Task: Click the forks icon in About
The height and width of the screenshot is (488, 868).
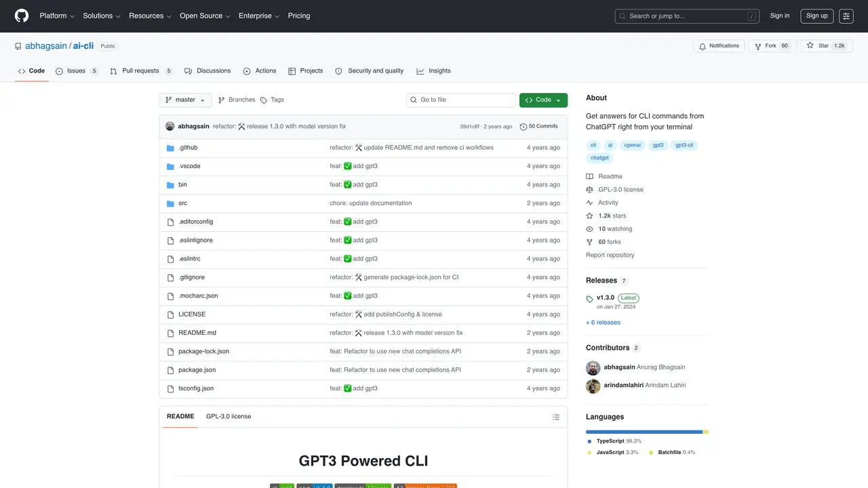Action: pos(590,242)
